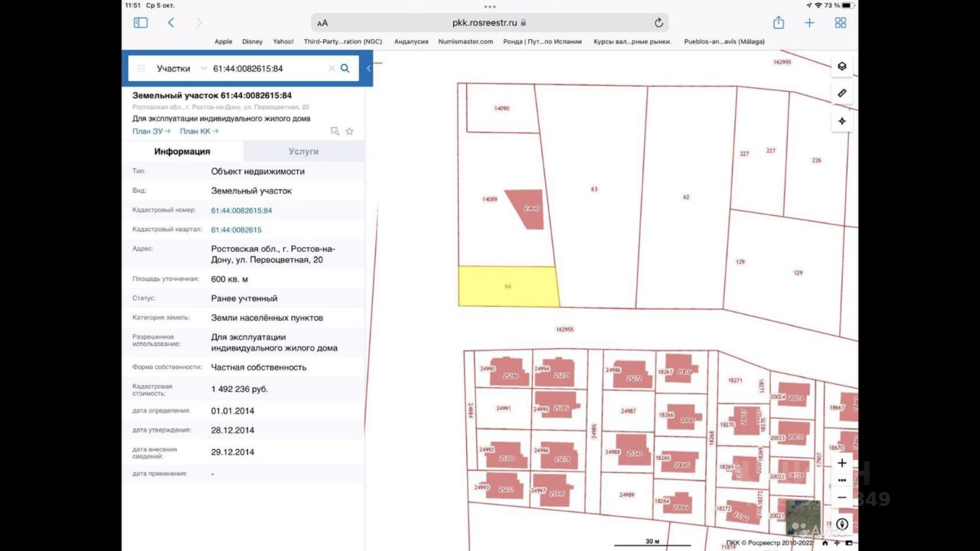
Task: Click the Объект недвижимости type value
Action: tap(258, 171)
